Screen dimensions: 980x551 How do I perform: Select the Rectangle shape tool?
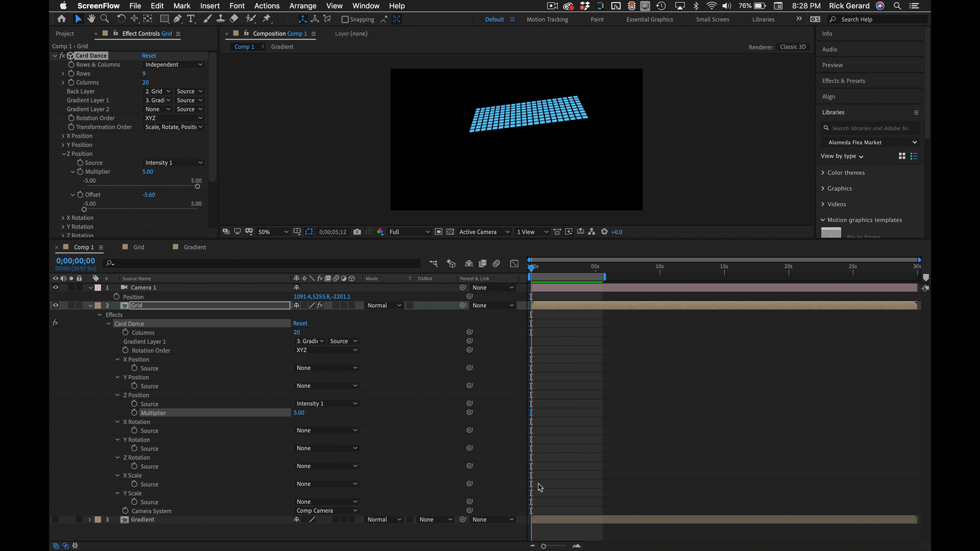tap(164, 19)
